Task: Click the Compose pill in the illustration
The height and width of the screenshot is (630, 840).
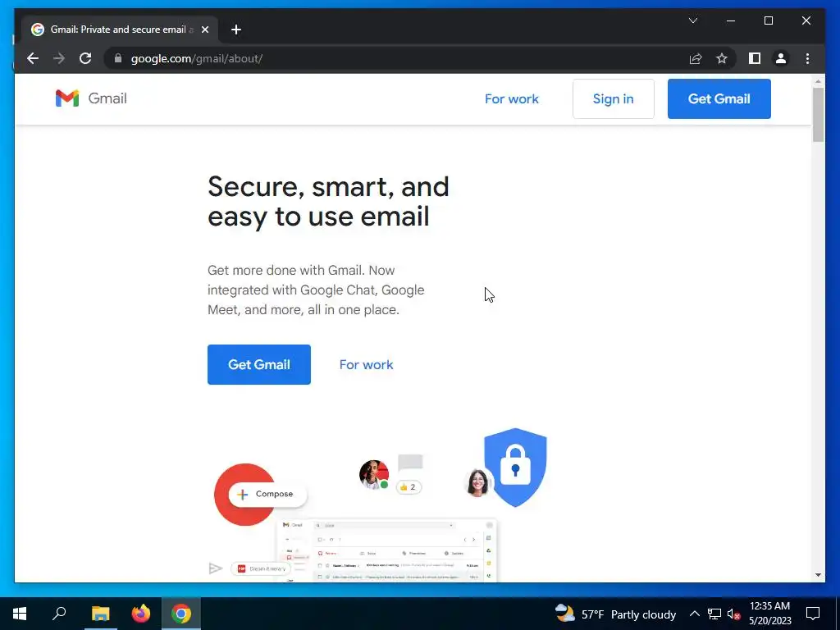Action: click(267, 494)
